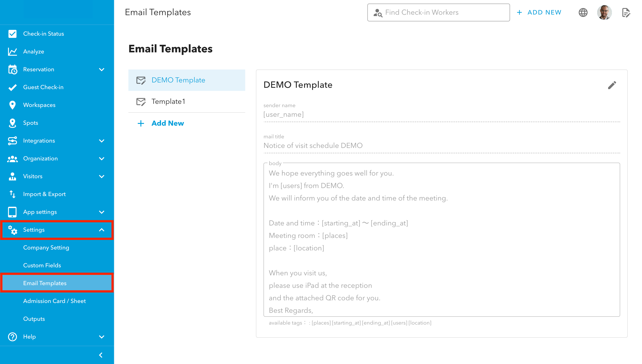Click the document edit icon in header
The width and height of the screenshot is (642, 364).
point(626,12)
